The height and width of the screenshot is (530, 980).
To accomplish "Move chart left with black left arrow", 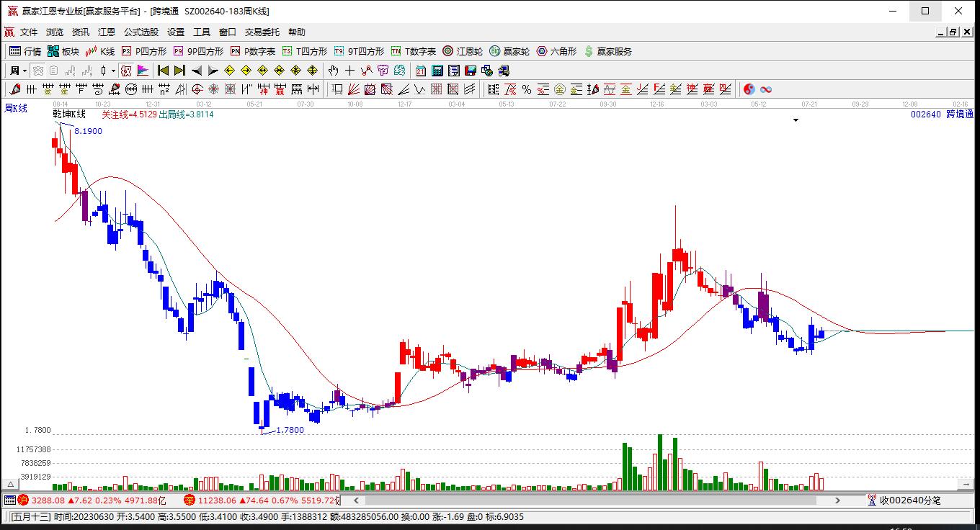I will click(196, 71).
